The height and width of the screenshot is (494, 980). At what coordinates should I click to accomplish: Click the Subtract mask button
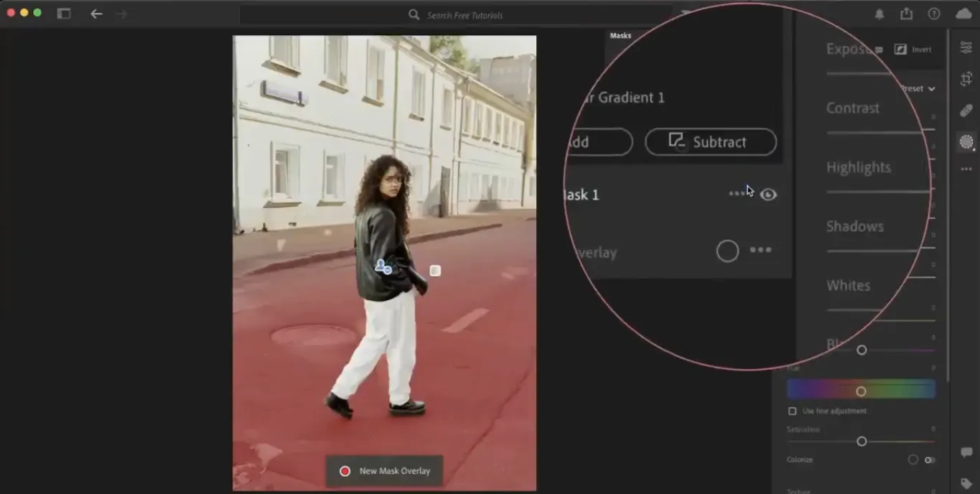pos(710,142)
